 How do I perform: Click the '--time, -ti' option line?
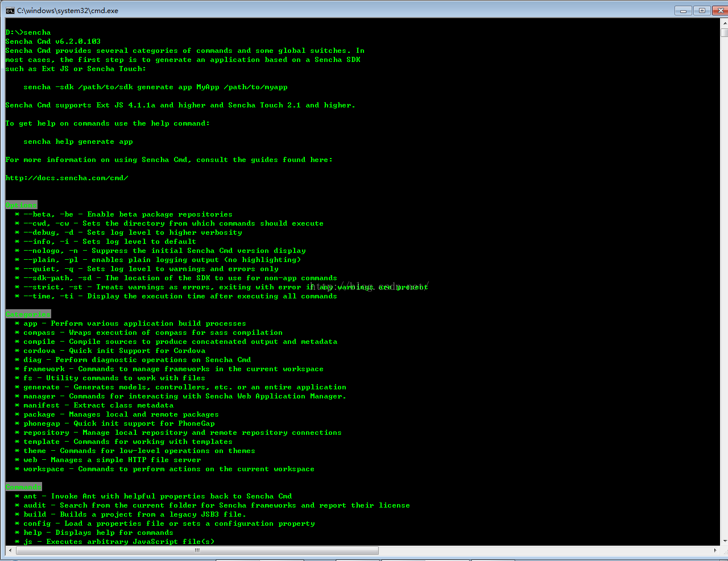pyautogui.click(x=176, y=296)
